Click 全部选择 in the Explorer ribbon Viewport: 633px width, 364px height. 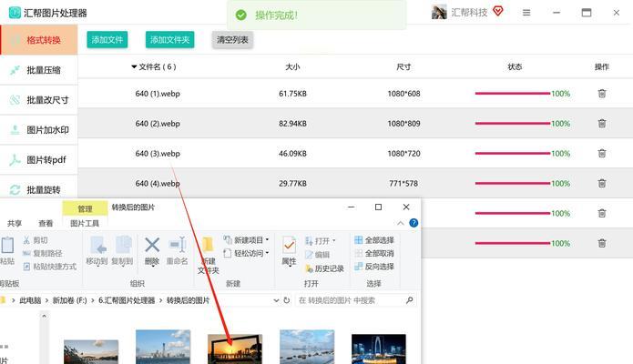(374, 240)
